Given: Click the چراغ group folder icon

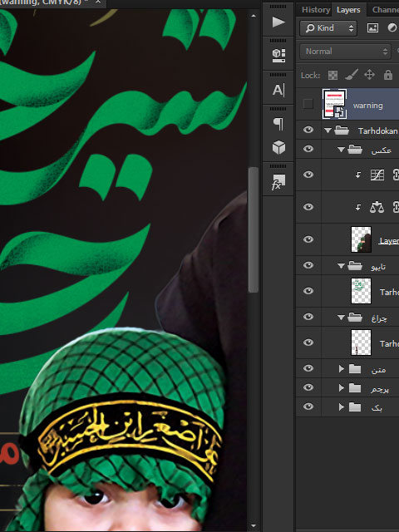Looking at the screenshot, I should [355, 318].
